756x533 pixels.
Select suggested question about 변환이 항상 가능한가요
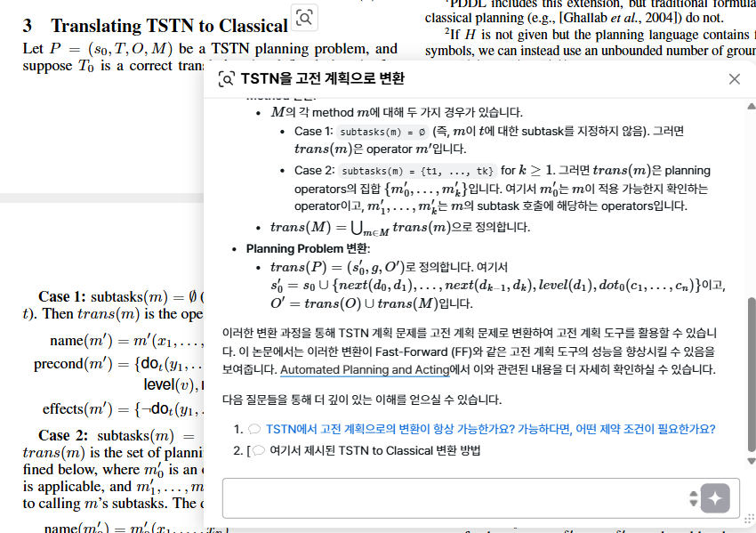(490, 429)
